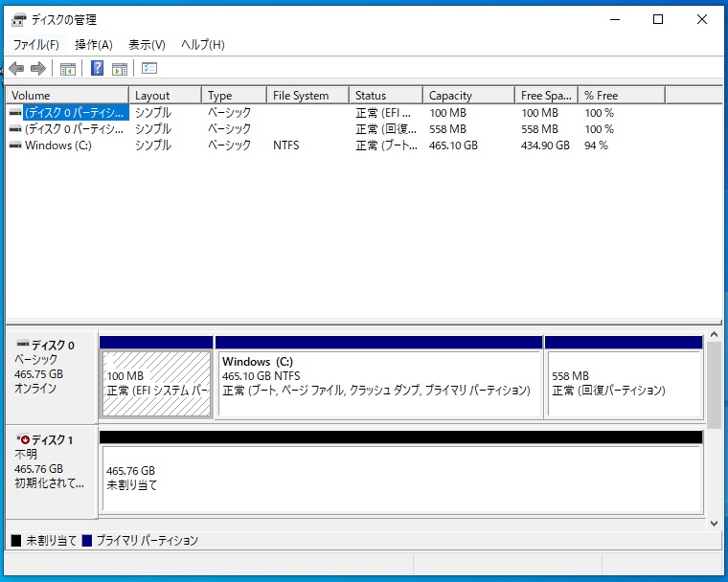Viewport: 728px width, 582px height.
Task: Open the Help question-mark toolbar icon
Action: tap(97, 68)
